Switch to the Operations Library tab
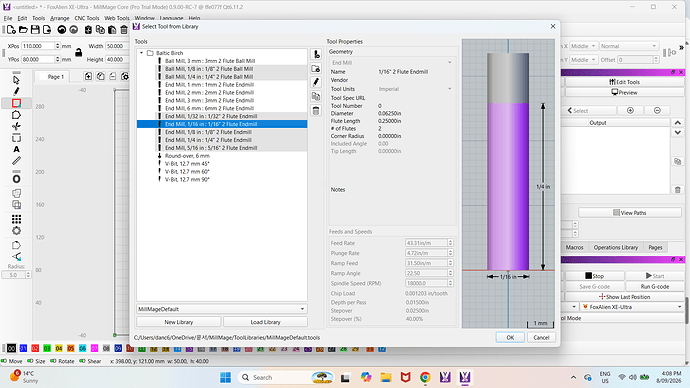 pos(615,248)
